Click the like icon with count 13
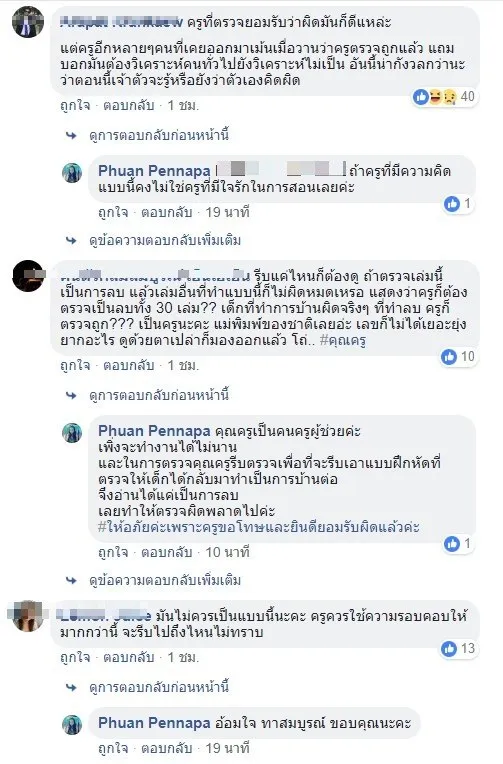This screenshot has height=764, width=503. (x=449, y=649)
